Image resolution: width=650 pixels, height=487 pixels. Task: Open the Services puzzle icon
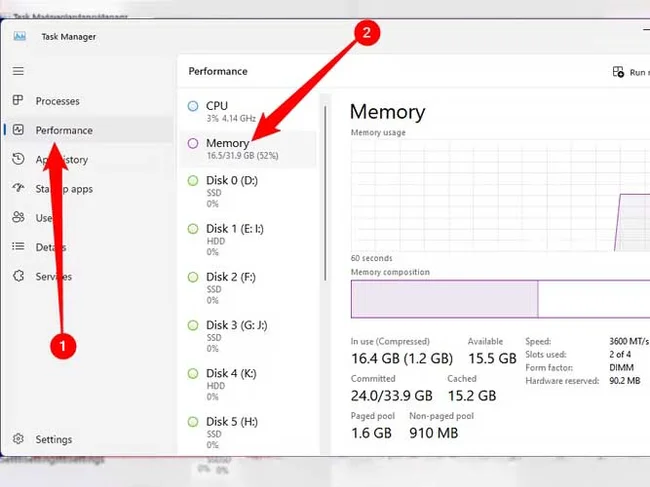18,276
